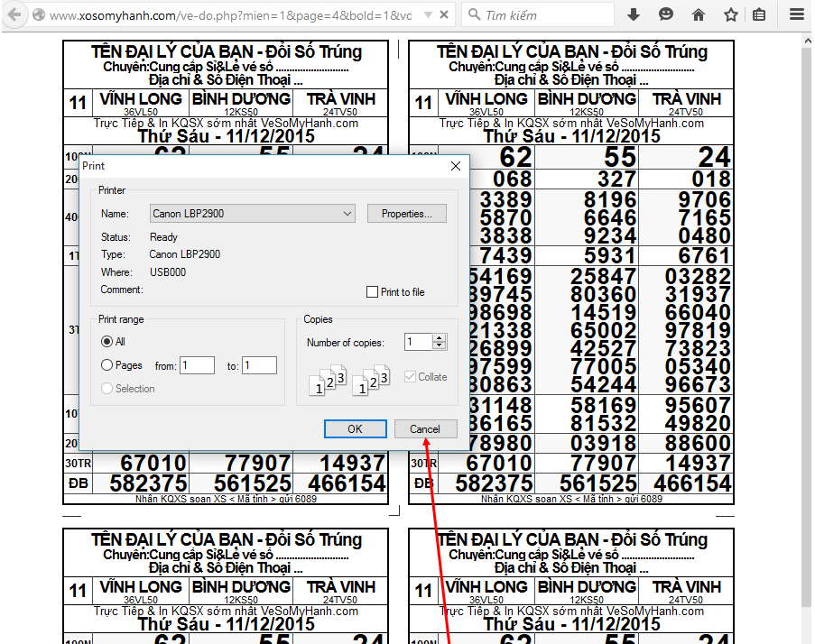Image resolution: width=815 pixels, height=644 pixels.
Task: Open the chat smiley speech bubble icon
Action: click(x=666, y=14)
